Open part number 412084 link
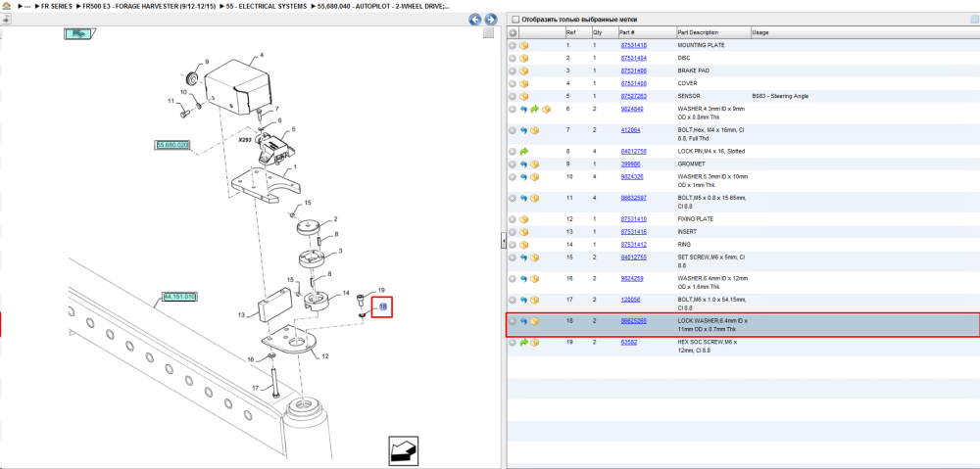The width and height of the screenshot is (980, 469). coord(629,130)
